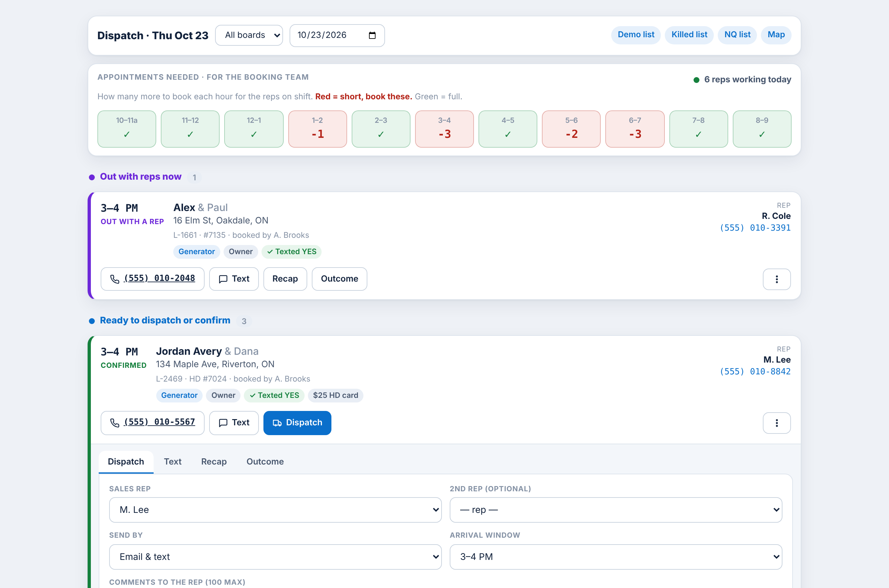
Task: Switch to Outcome tab in Jordan panel
Action: pos(265,462)
